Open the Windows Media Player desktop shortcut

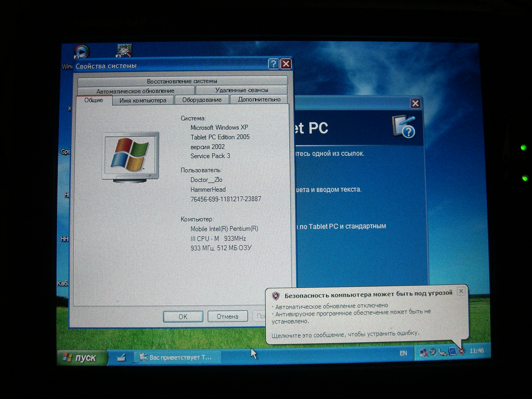click(82, 51)
